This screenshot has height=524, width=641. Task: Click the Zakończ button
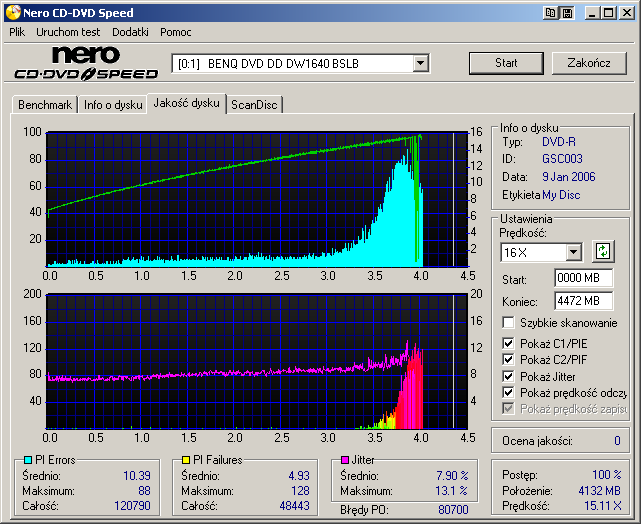coord(589,63)
